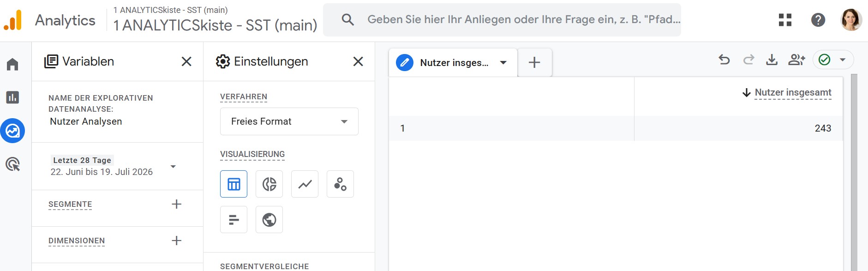Select the donut chart visualization
This screenshot has width=868, height=271.
pyautogui.click(x=269, y=184)
